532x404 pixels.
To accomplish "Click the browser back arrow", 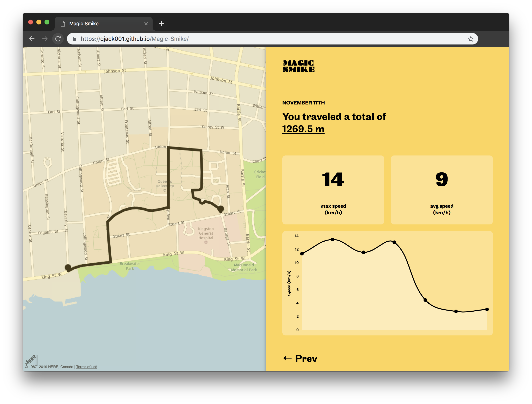I will click(32, 39).
